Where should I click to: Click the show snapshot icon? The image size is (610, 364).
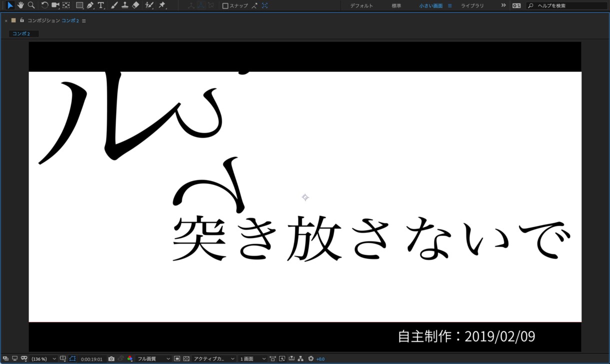(x=120, y=359)
